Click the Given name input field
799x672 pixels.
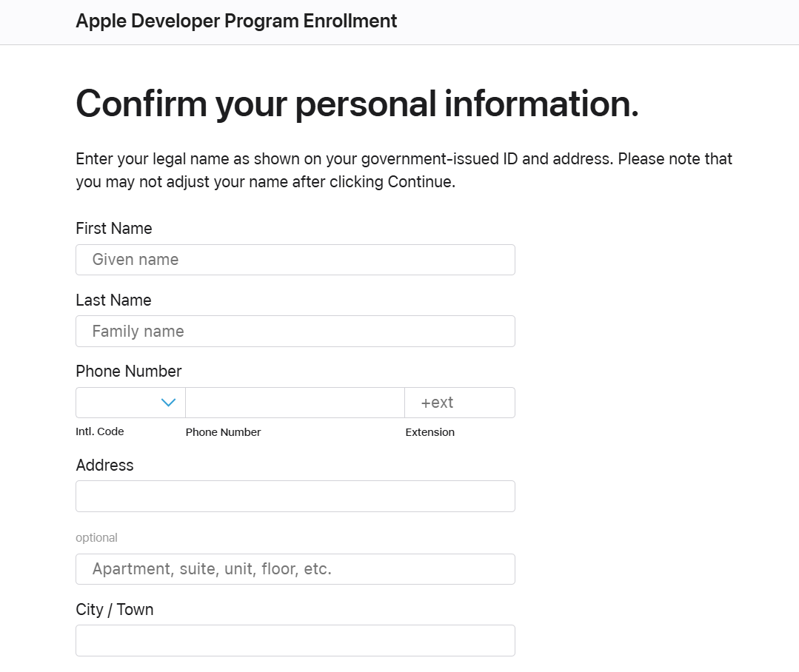tap(295, 260)
